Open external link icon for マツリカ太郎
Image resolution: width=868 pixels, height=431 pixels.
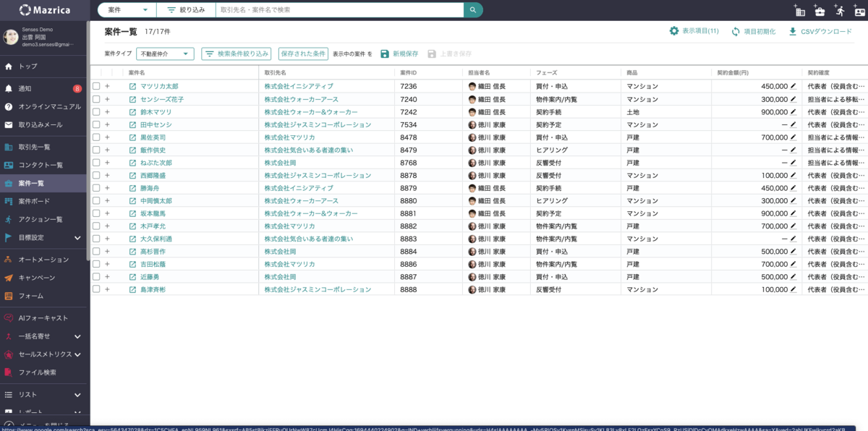[x=132, y=87]
